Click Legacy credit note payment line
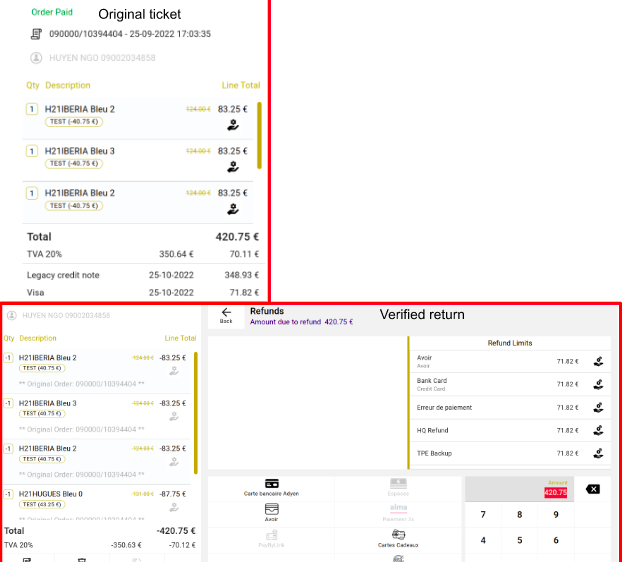Viewport: 627px width, 570px height. [143, 275]
